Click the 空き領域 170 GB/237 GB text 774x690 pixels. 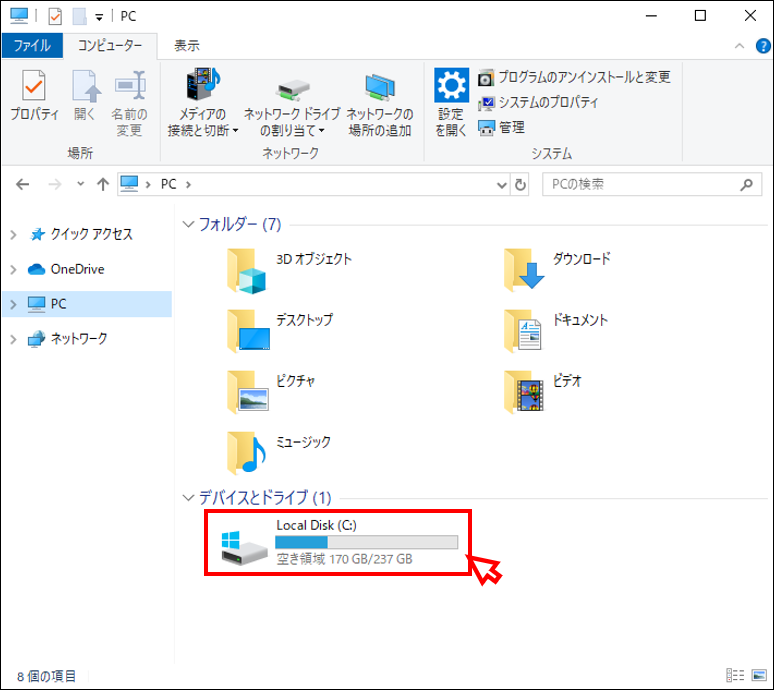click(x=344, y=559)
